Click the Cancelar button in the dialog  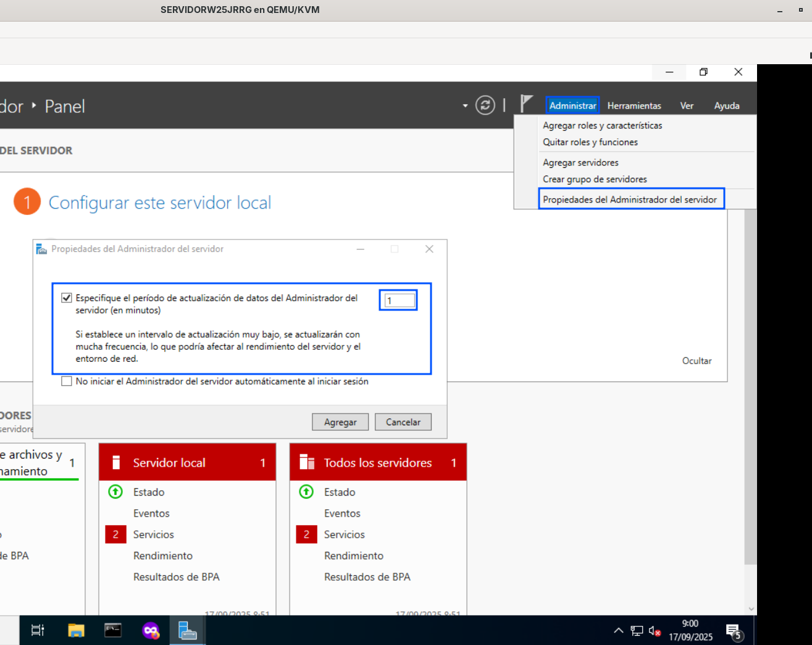click(x=403, y=422)
